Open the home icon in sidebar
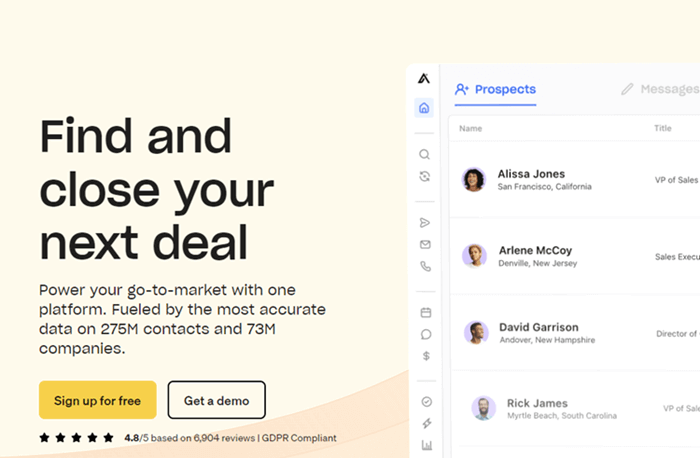This screenshot has width=700, height=458. (x=424, y=108)
